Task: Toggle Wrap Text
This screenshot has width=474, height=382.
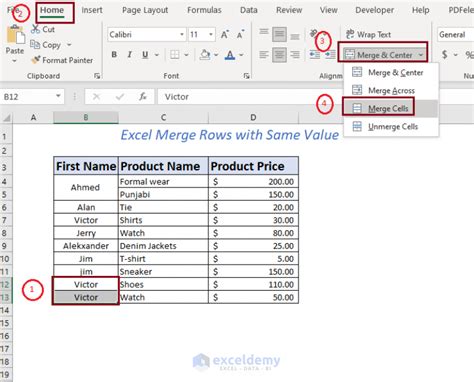Action: [368, 34]
